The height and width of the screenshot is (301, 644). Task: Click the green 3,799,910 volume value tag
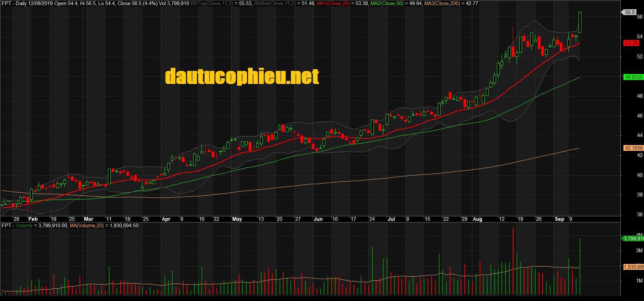click(x=633, y=239)
